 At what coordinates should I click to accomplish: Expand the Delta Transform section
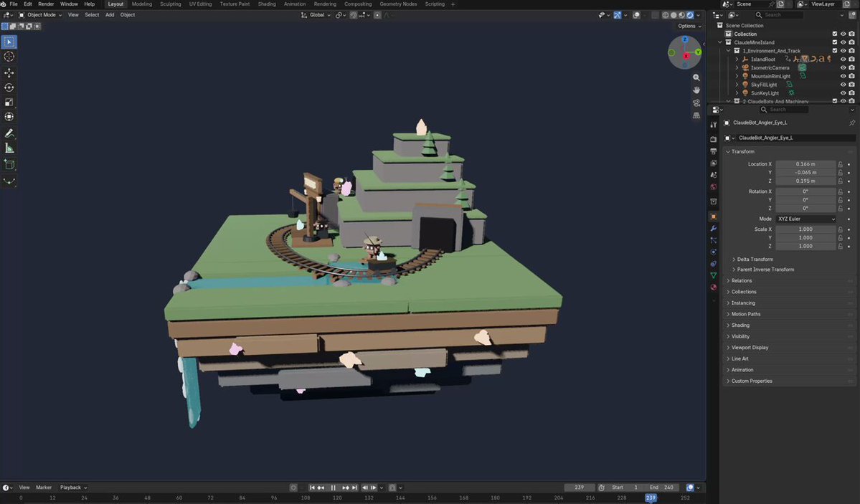(x=755, y=260)
